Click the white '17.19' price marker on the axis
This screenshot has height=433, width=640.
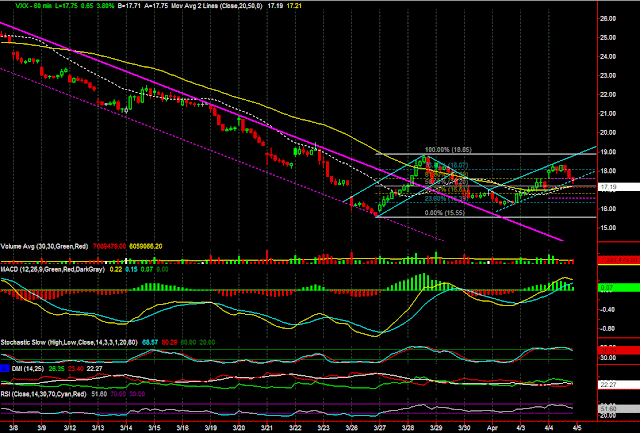point(618,187)
